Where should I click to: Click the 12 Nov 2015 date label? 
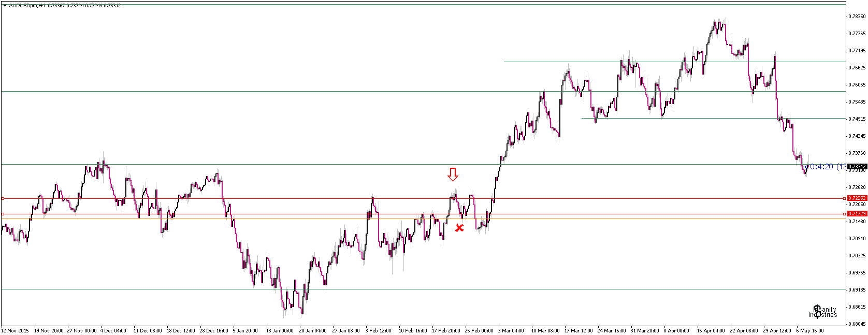(x=15, y=331)
